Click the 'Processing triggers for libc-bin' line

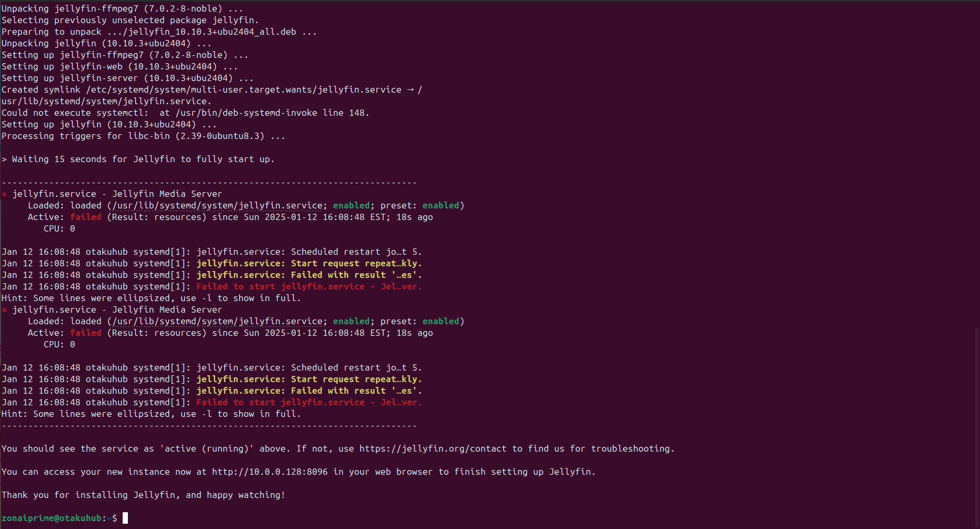click(142, 136)
